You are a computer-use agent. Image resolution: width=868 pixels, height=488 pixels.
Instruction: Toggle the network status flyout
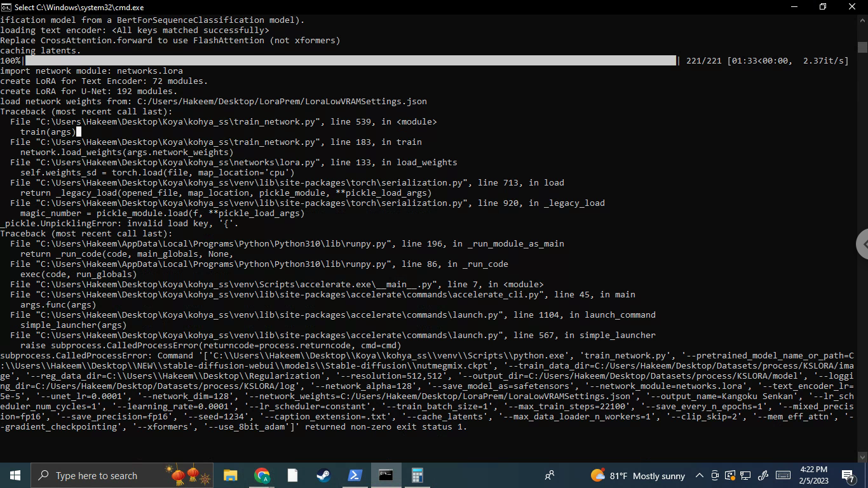coord(745,475)
